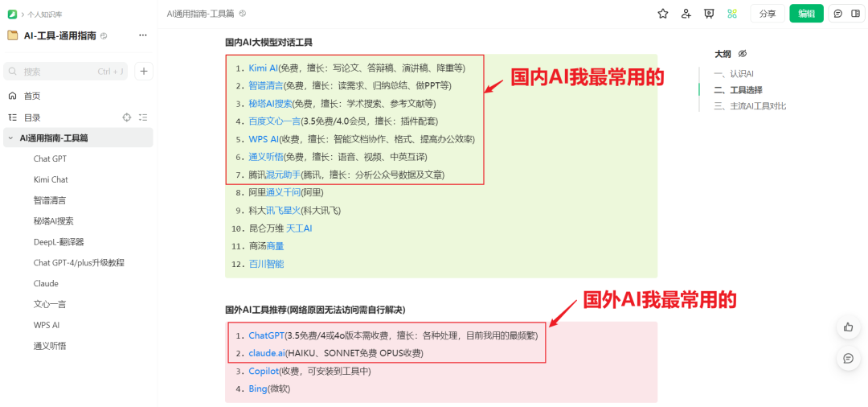Click the collapse-all list icon beside 目录
The height and width of the screenshot is (407, 868).
click(x=143, y=117)
